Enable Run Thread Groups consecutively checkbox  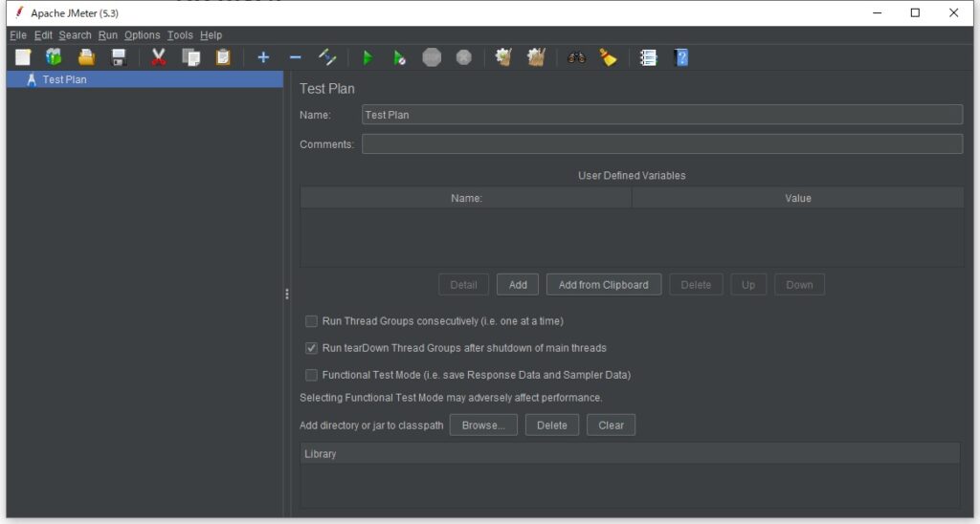311,321
